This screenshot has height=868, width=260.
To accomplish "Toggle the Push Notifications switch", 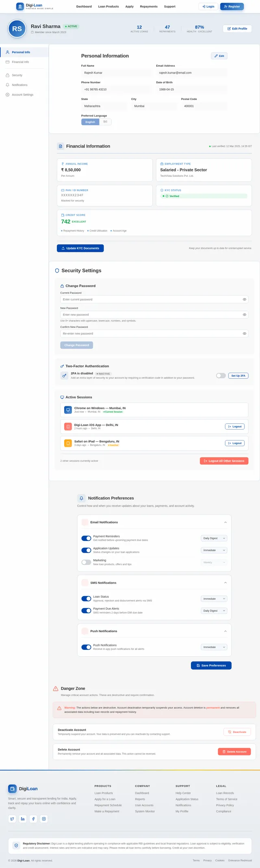I will tap(86, 647).
